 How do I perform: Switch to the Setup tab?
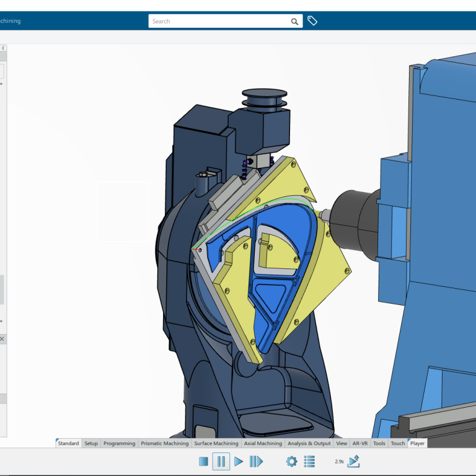[x=91, y=443]
